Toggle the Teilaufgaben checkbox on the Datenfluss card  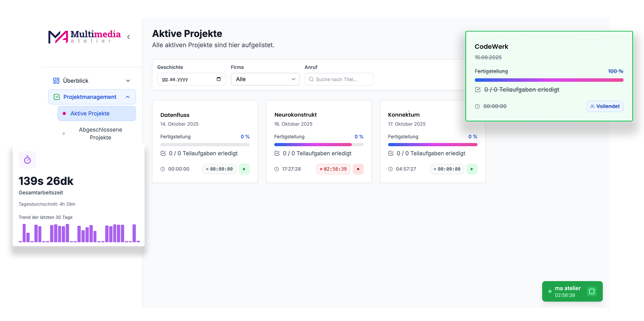pyautogui.click(x=163, y=153)
